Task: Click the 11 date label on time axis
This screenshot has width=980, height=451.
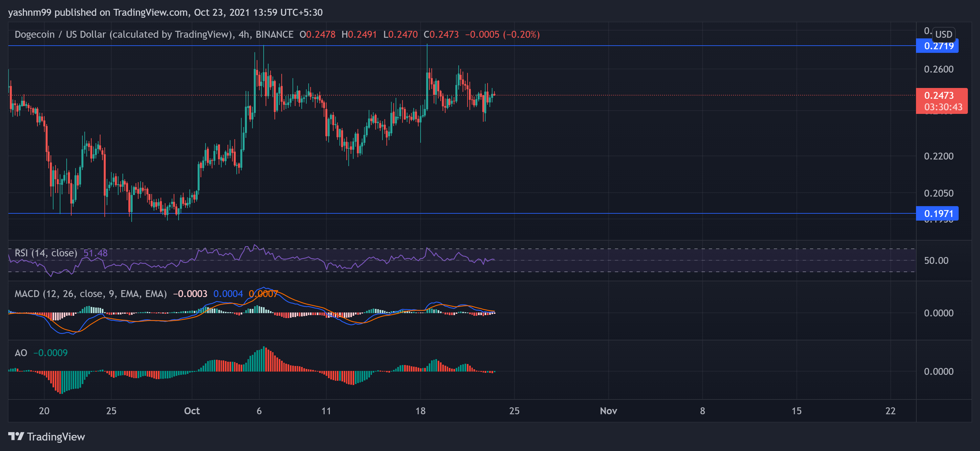Action: click(326, 411)
